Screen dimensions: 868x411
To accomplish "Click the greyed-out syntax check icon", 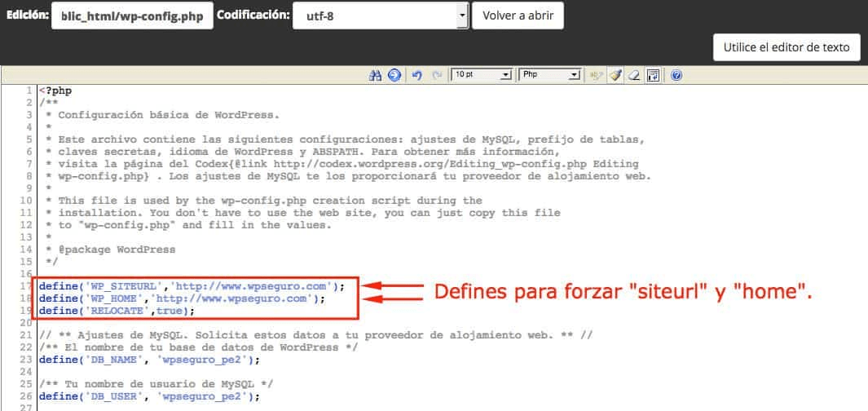I will tap(597, 75).
